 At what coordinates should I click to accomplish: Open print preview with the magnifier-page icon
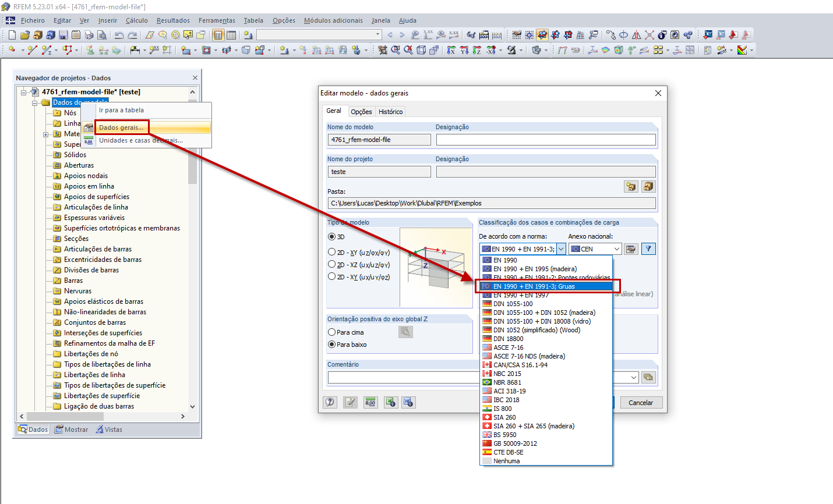[x=102, y=35]
